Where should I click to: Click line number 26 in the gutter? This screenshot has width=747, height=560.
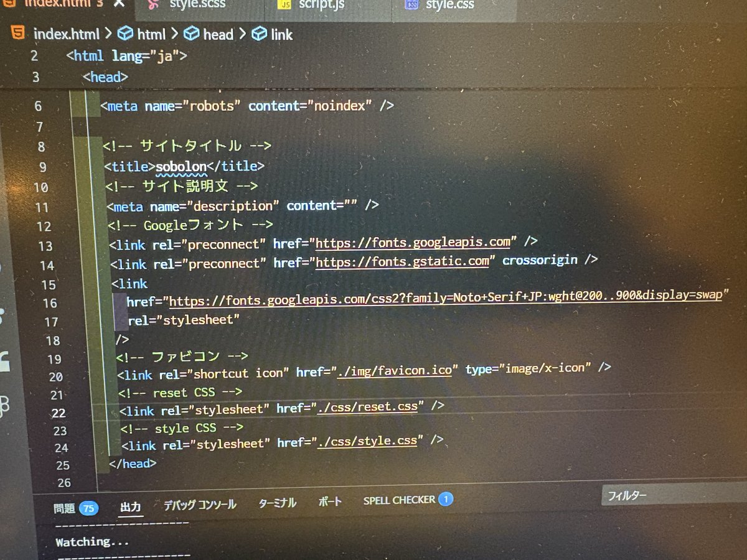[x=63, y=482]
